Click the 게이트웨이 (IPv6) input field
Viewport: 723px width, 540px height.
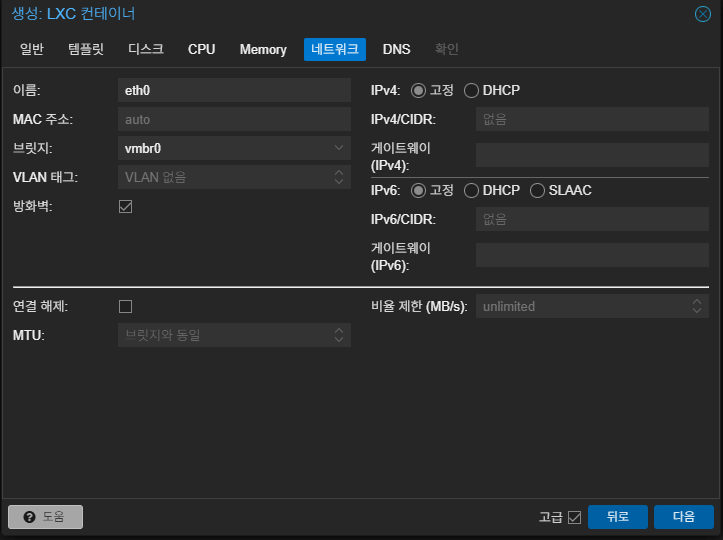pyautogui.click(x=592, y=255)
